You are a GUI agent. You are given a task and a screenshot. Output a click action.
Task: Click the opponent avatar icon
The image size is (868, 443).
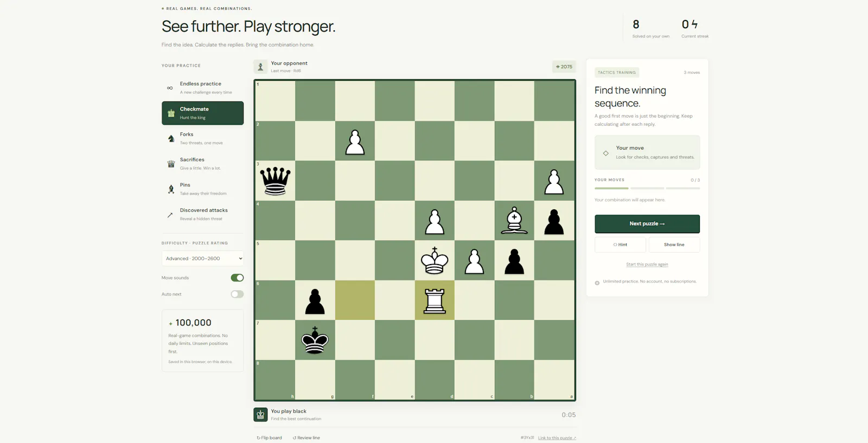point(260,67)
